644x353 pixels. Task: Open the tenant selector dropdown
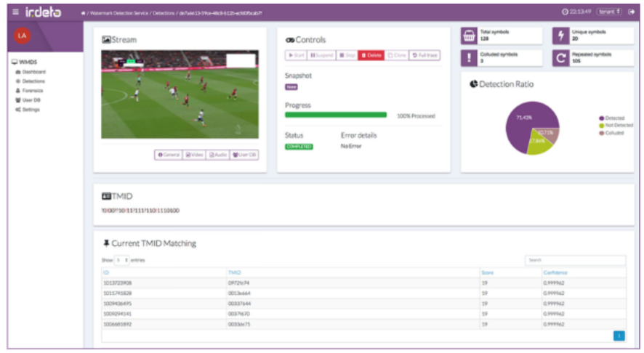[x=609, y=12]
